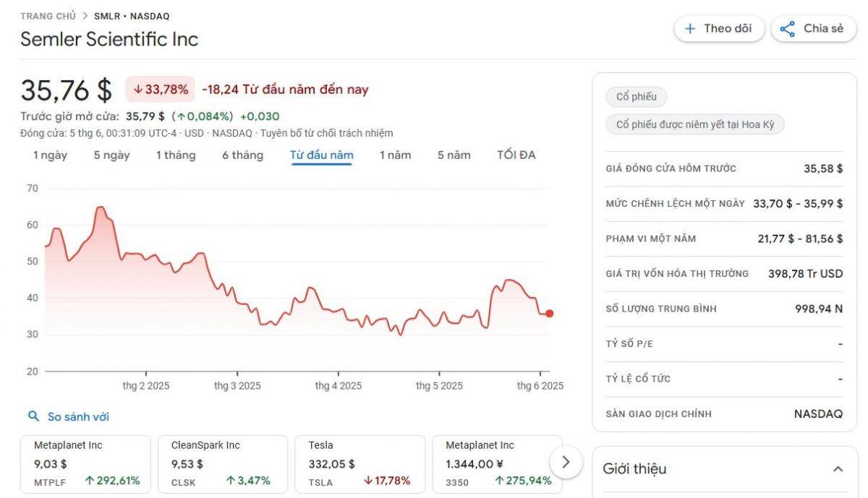Collapse the Giới thiệu section chevron
This screenshot has width=868, height=498.
(838, 468)
